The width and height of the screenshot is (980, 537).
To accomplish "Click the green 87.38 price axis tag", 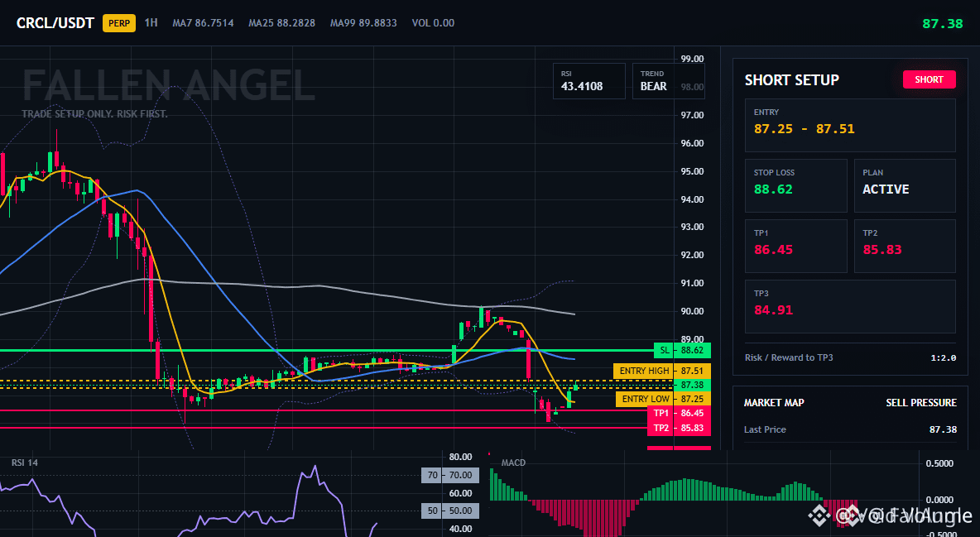I will tap(692, 385).
